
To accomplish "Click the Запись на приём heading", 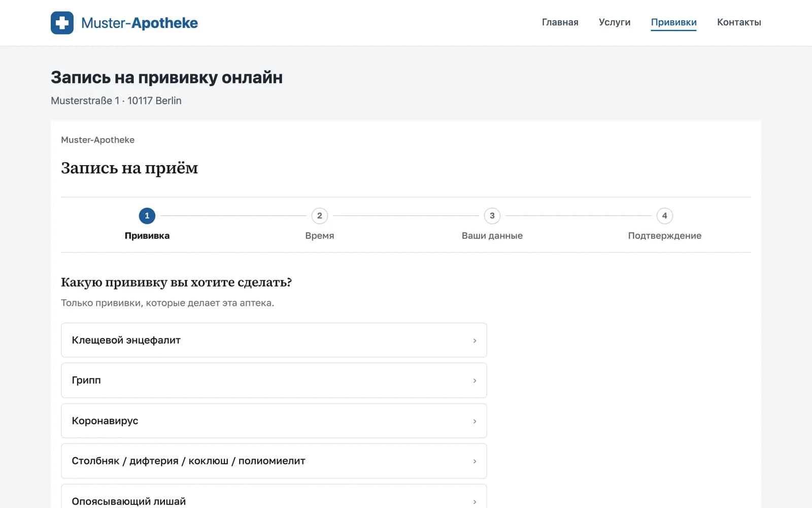I will pos(129,168).
